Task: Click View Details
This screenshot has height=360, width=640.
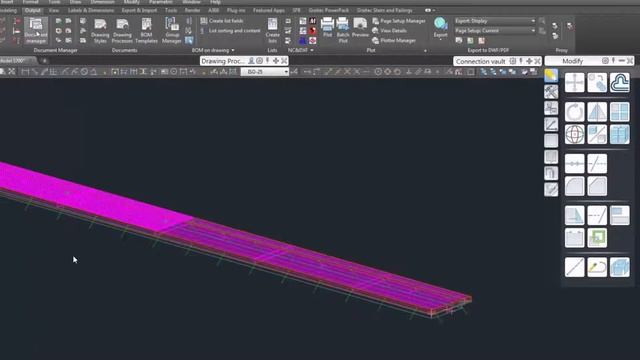Action: pos(389,31)
